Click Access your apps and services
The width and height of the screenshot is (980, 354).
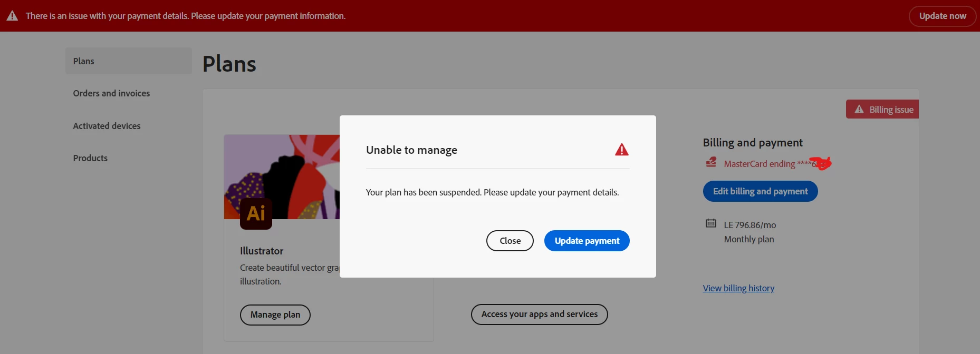coord(539,314)
